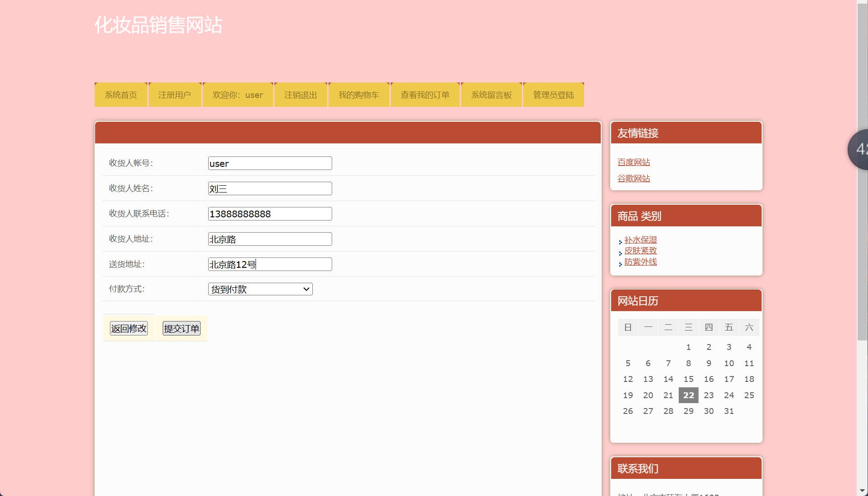Click the 返回修改 button
The width and height of the screenshot is (868, 496).
[x=128, y=328]
